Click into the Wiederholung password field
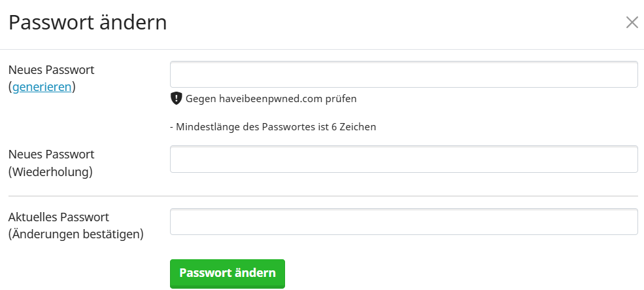This screenshot has height=290, width=644. pyautogui.click(x=403, y=159)
